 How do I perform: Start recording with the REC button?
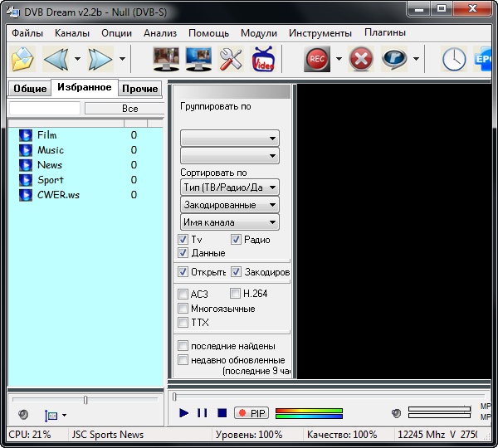316,59
